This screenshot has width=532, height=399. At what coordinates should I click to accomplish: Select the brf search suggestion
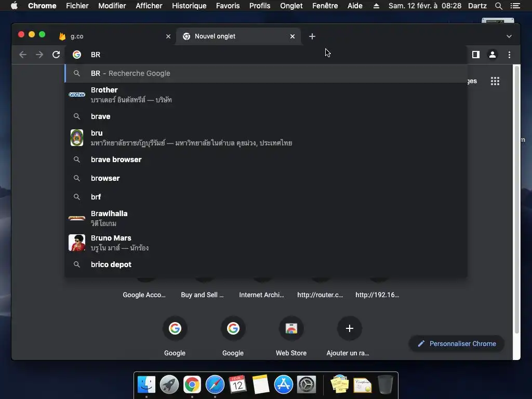pyautogui.click(x=266, y=197)
